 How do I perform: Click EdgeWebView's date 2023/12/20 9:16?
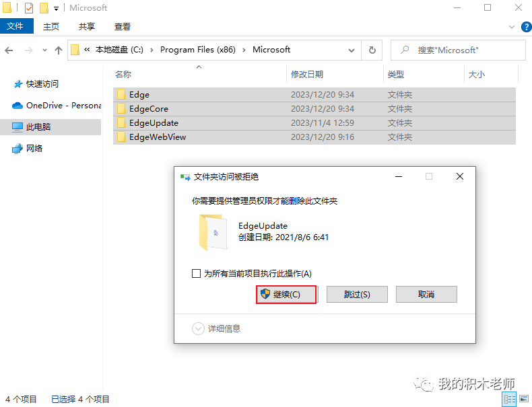(323, 137)
